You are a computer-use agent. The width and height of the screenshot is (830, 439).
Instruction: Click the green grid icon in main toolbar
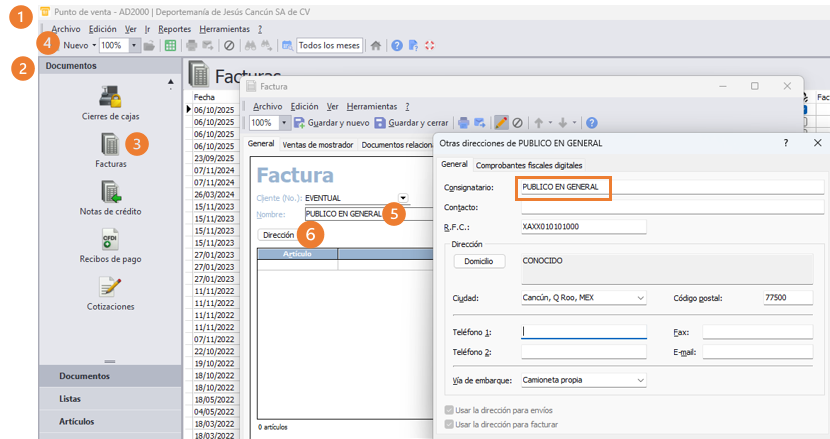pos(171,46)
